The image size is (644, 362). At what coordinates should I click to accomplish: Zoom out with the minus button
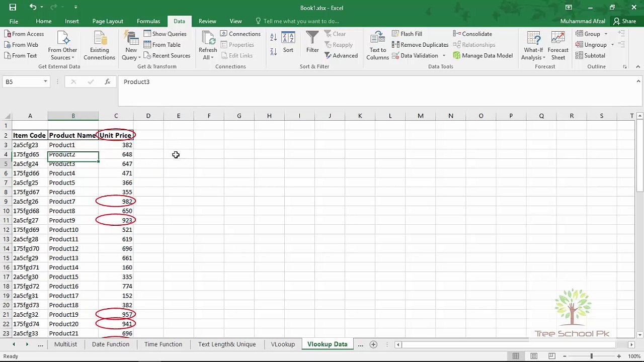point(565,356)
